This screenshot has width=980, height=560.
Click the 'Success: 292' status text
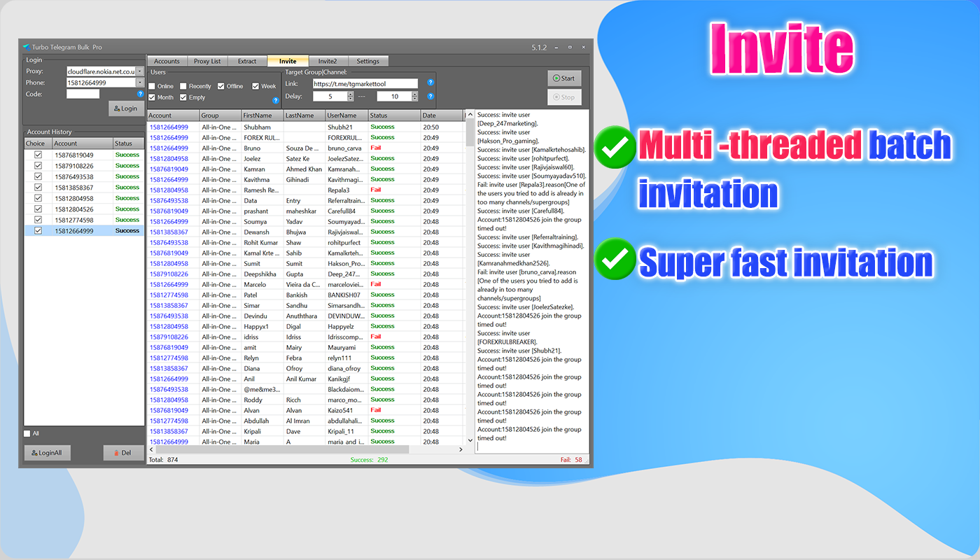pyautogui.click(x=369, y=460)
